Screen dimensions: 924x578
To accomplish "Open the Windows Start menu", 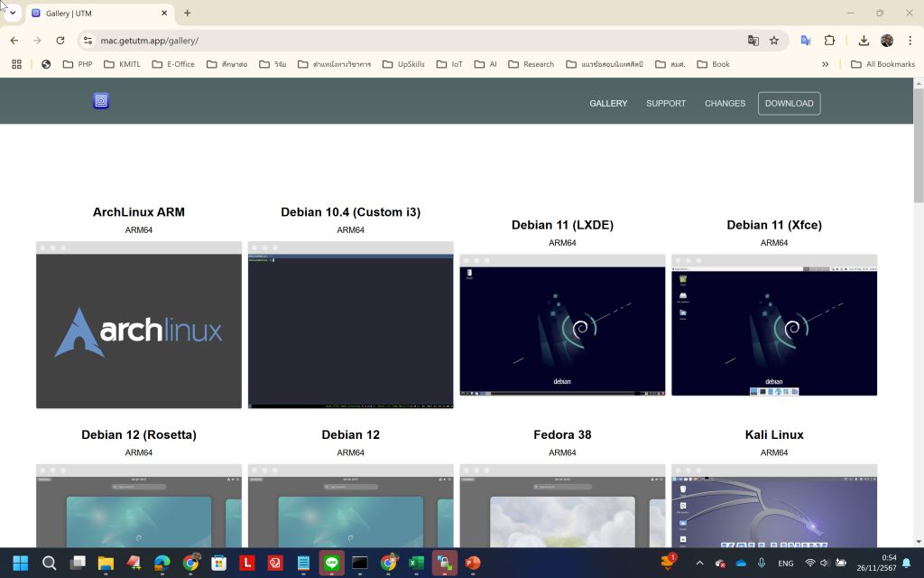I will pyautogui.click(x=21, y=563).
